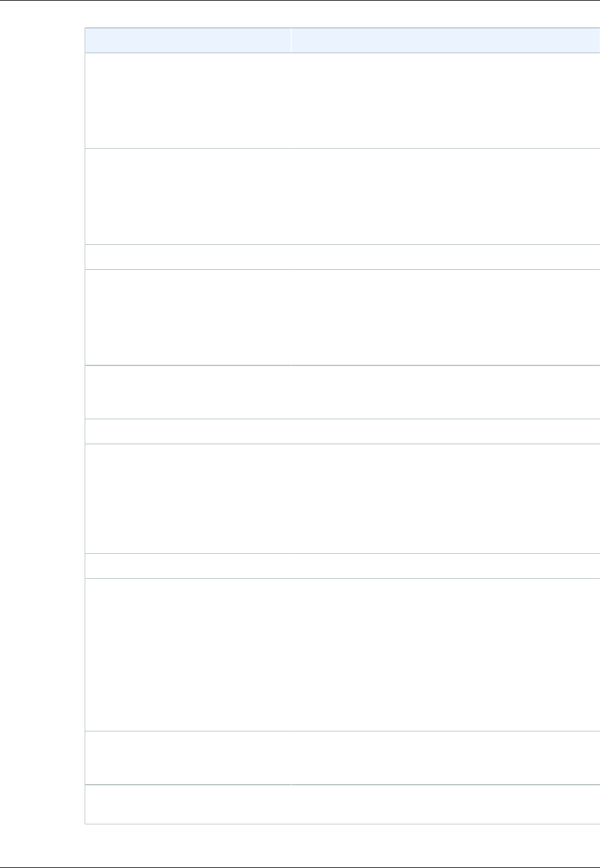Select the last table row's narrow cell
Screen dimensions: 600x868
coord(188,805)
